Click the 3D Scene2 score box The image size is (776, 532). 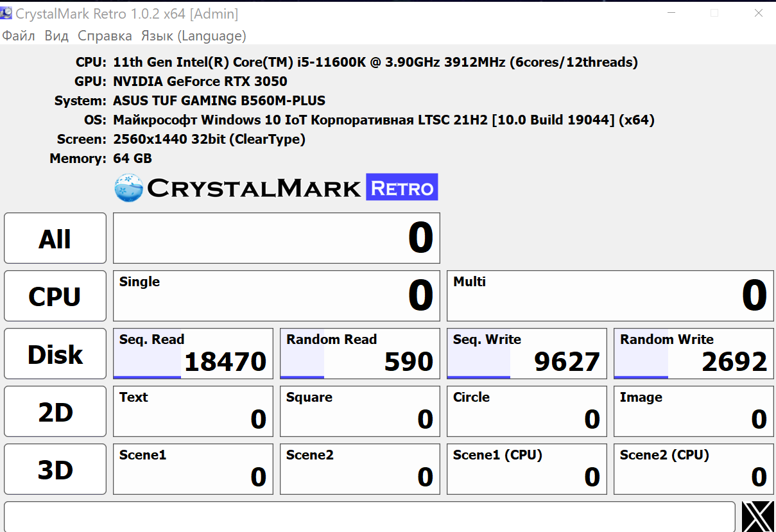tap(360, 469)
